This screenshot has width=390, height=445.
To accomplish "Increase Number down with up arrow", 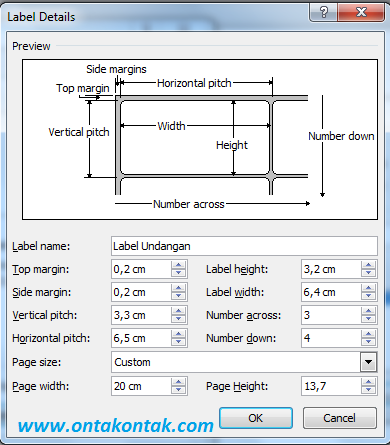I will coord(369,334).
